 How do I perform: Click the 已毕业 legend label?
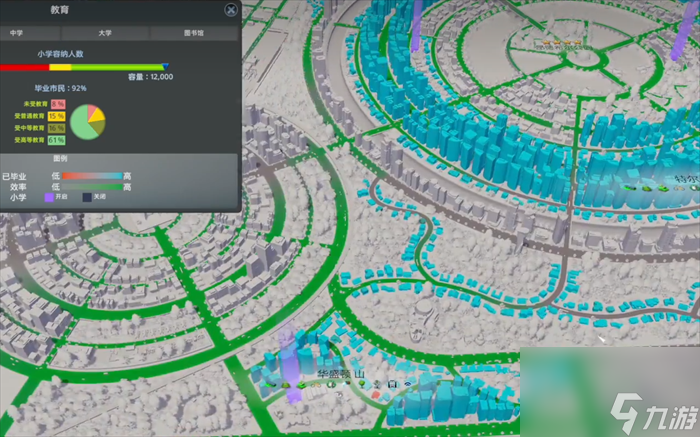(x=14, y=176)
